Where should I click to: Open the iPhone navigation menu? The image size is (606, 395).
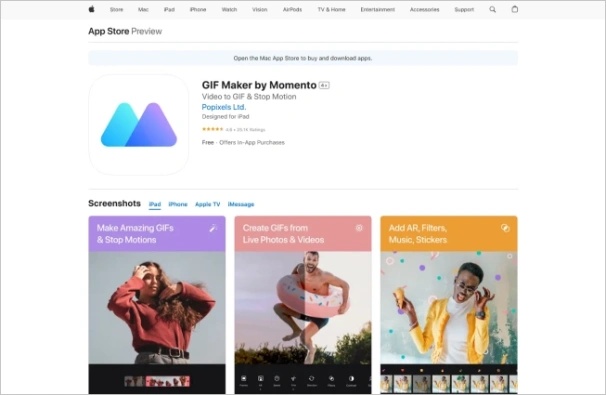[198, 9]
